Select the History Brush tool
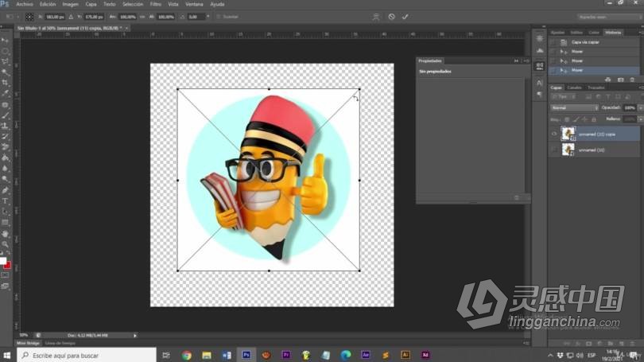 coord(5,137)
